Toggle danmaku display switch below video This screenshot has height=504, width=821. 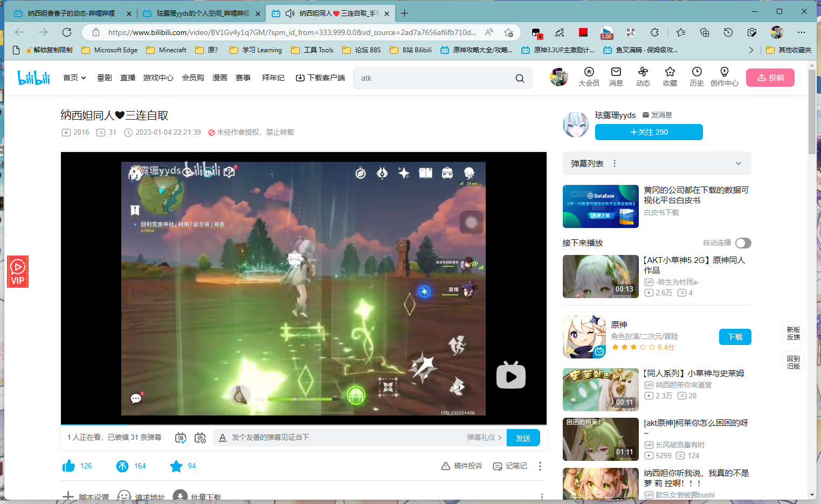pos(181,438)
